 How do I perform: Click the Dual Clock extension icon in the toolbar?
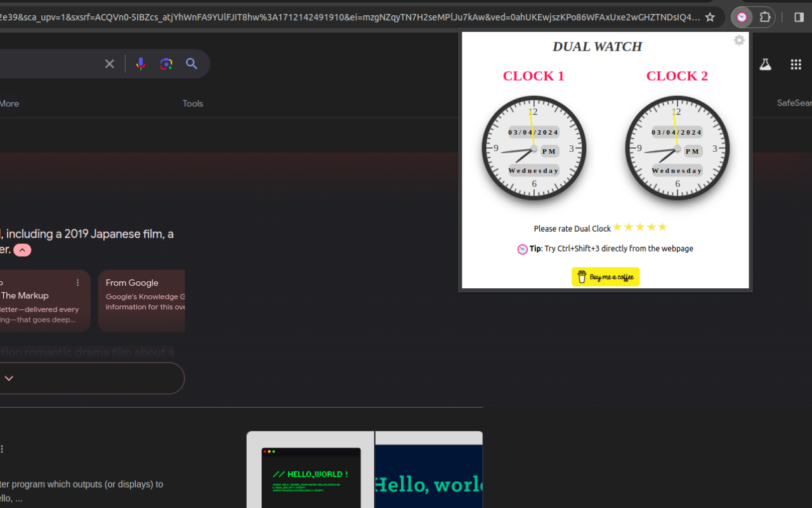click(x=741, y=17)
